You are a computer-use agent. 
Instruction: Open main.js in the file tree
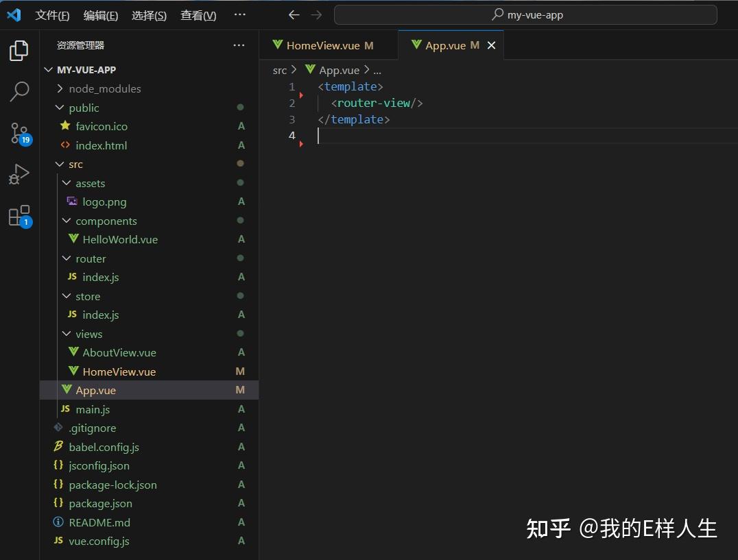[x=93, y=409]
